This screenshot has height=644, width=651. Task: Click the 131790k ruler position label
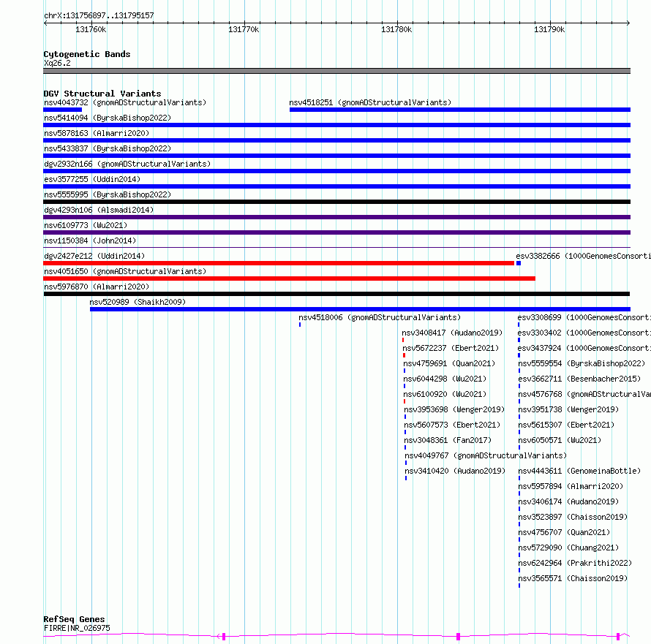coord(549,29)
